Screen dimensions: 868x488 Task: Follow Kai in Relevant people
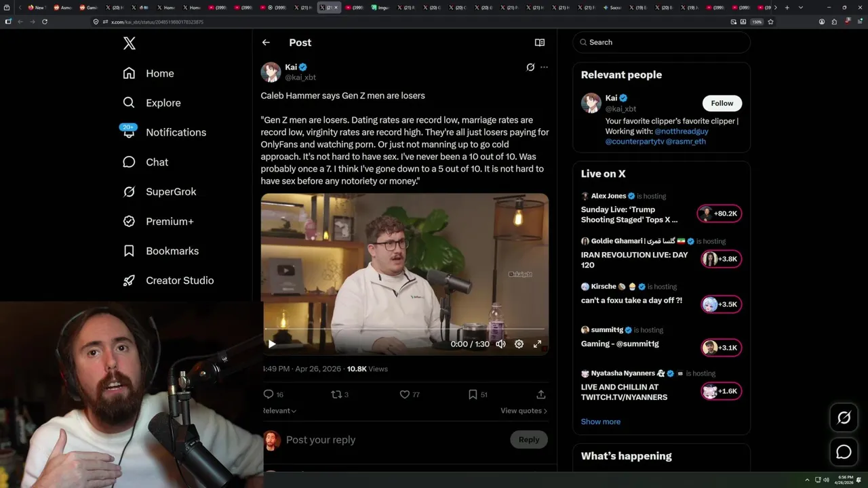pos(722,103)
